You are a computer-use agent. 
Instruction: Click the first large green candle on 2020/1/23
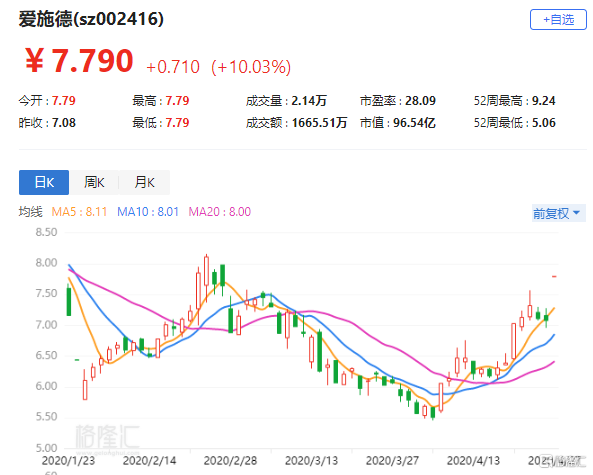[69, 301]
